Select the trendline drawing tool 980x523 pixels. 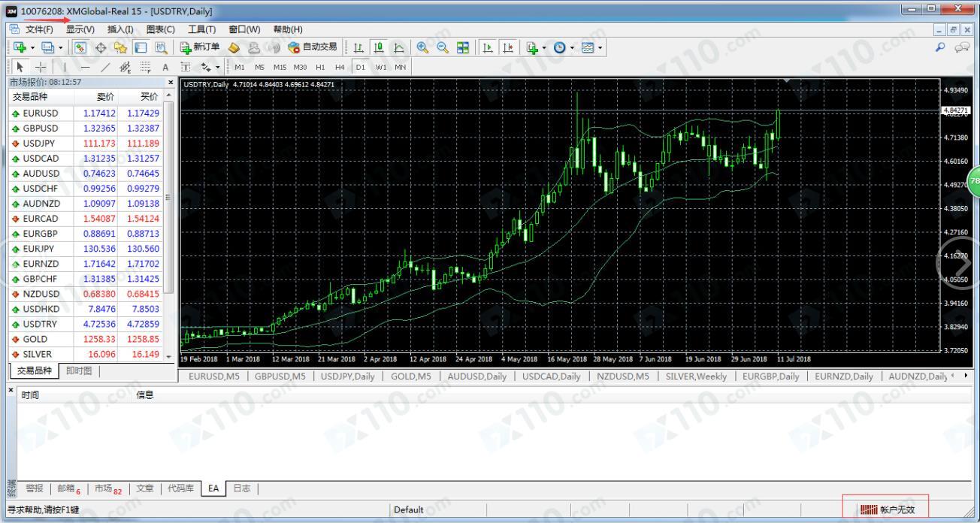tap(106, 67)
